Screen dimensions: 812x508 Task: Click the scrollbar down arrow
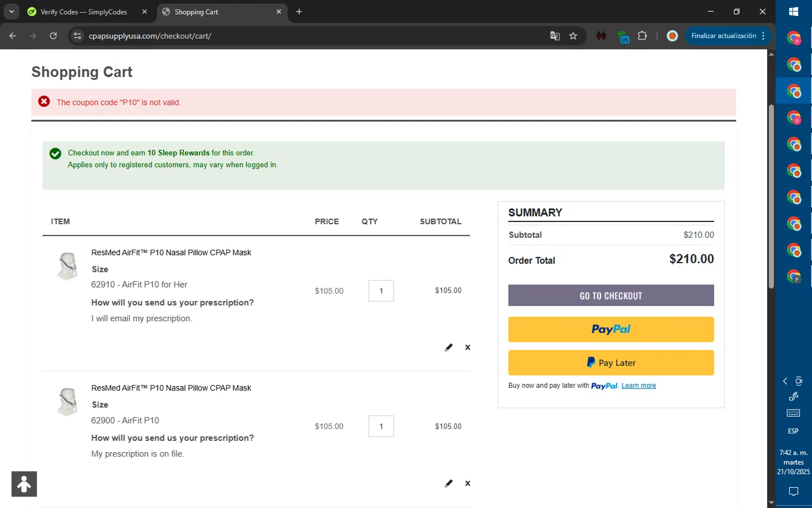pos(771,503)
